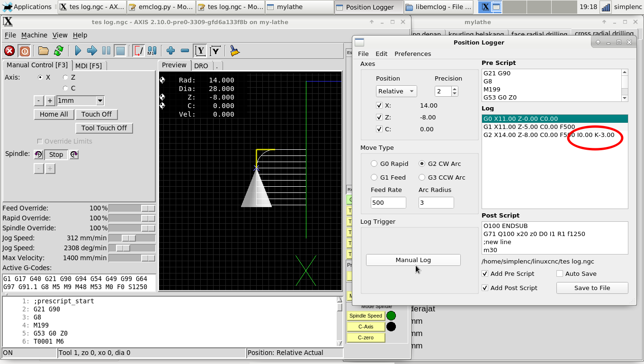Choose the G0 Rapid move type
Image resolution: width=644 pixels, height=364 pixels.
(375, 164)
